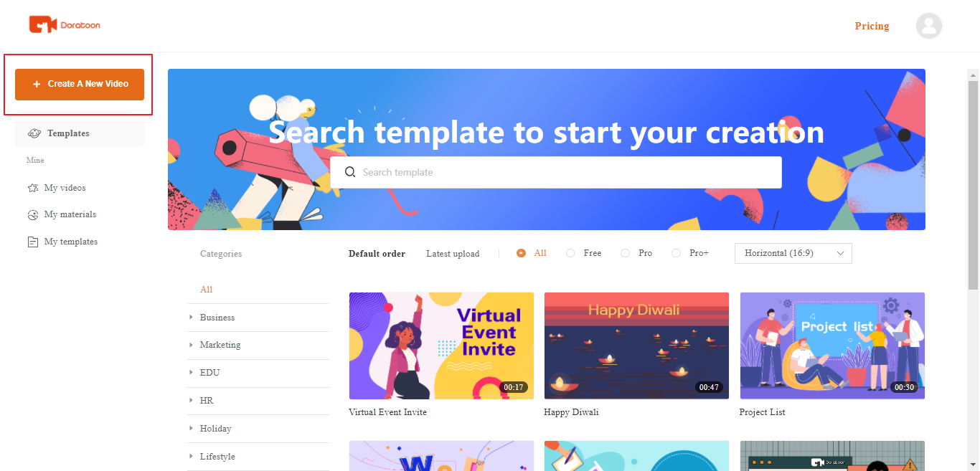Click the My templates document icon
Image resolution: width=980 pixels, height=471 pixels.
(32, 242)
